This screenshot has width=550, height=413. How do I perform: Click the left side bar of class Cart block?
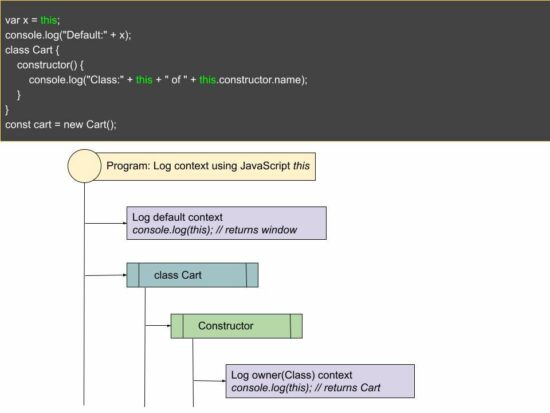[133, 275]
